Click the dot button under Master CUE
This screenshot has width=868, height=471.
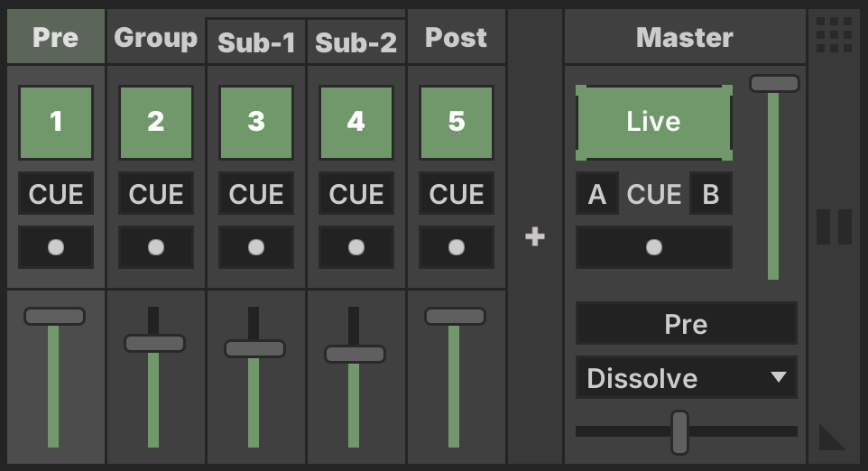click(x=654, y=247)
